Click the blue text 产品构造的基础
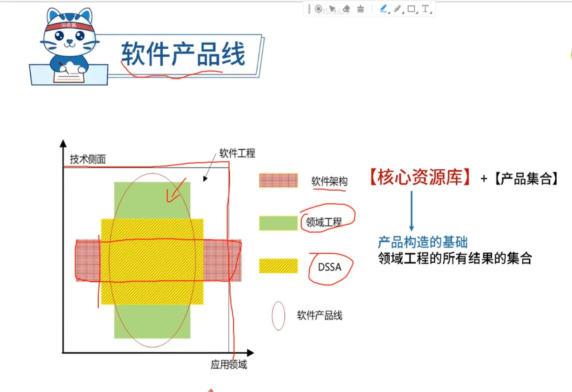This screenshot has height=392, width=572. 423,242
